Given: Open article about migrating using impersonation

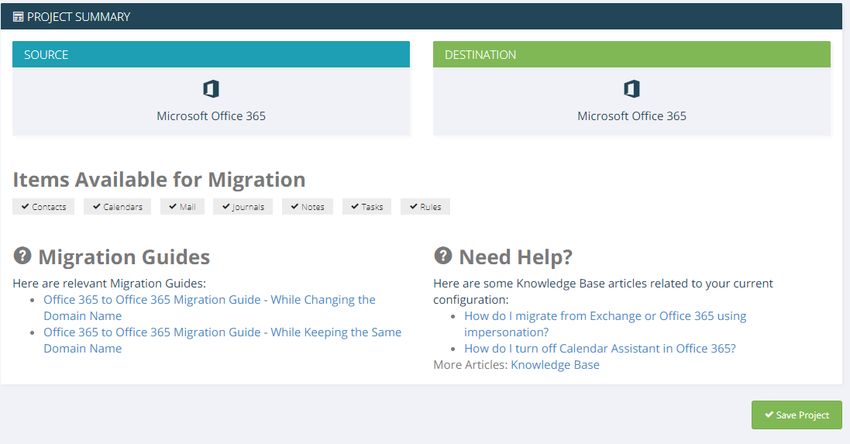Looking at the screenshot, I should click(605, 324).
